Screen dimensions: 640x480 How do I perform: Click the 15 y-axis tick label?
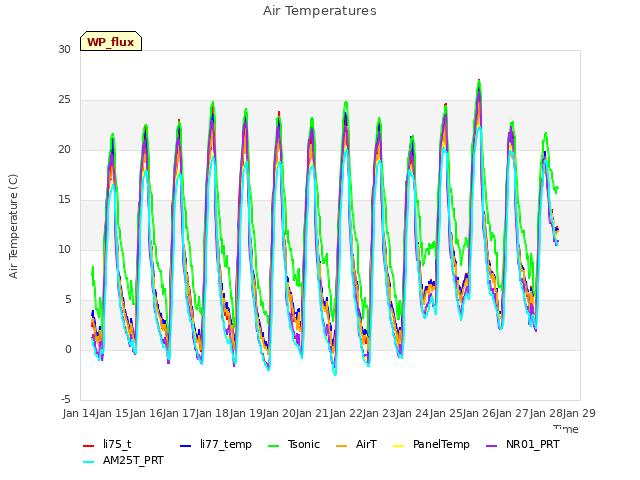64,200
